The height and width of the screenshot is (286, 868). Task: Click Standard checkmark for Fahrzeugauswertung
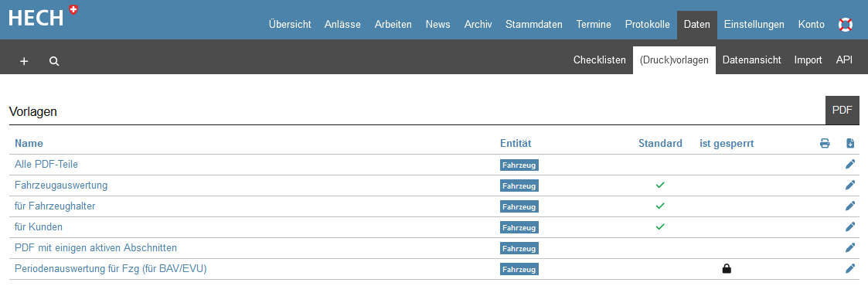660,186
